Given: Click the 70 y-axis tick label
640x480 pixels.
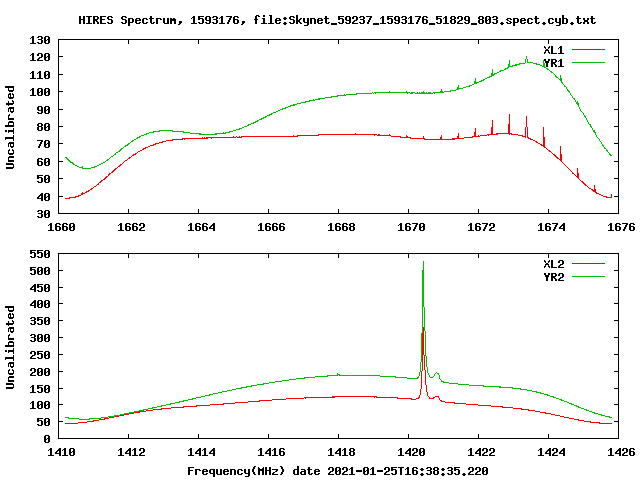Looking at the screenshot, I should pos(44,144).
